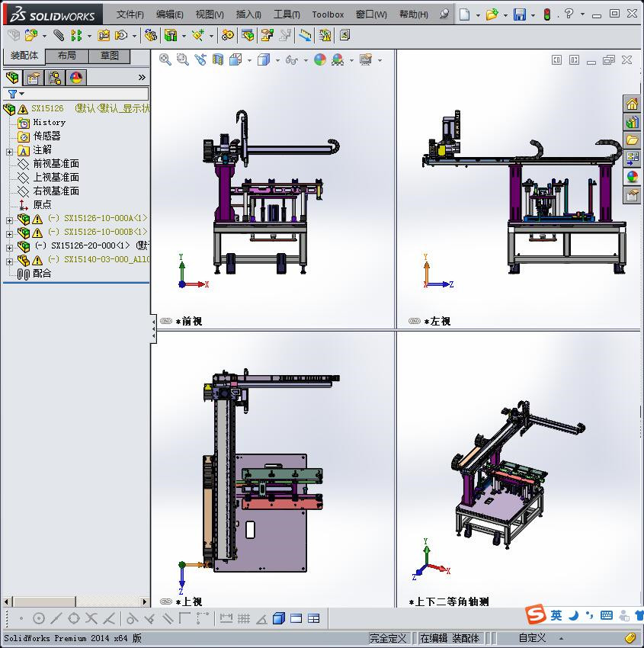Click the Apply Scene colored sphere icon
Screen dimensions: 644x648
321,59
